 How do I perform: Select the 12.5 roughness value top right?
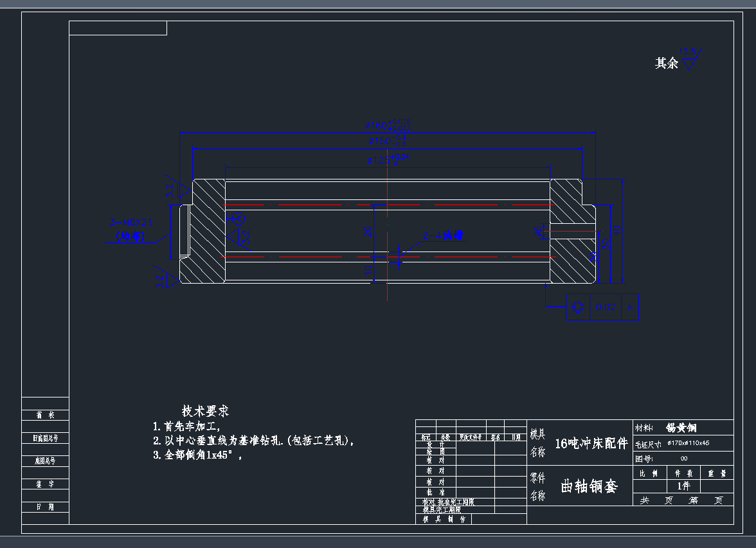click(687, 51)
